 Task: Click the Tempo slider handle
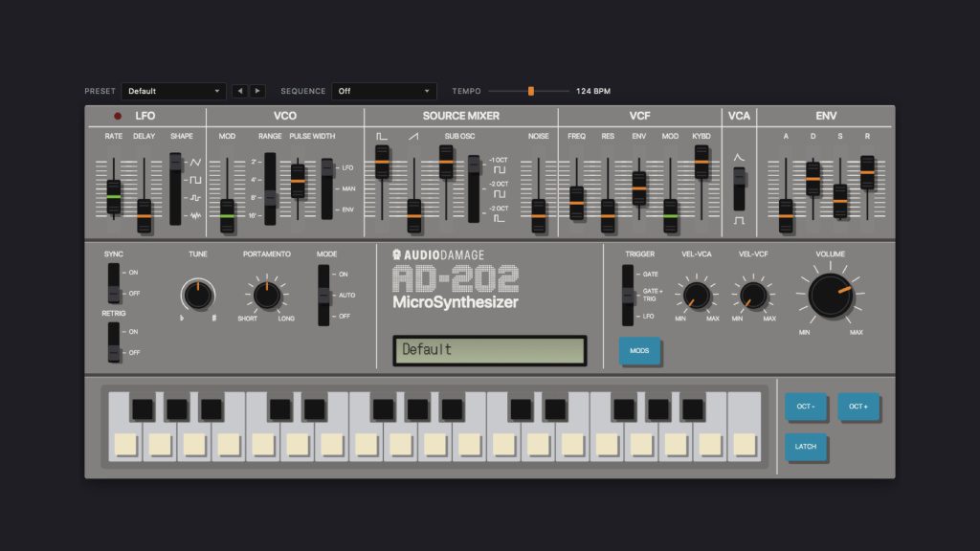pyautogui.click(x=530, y=91)
